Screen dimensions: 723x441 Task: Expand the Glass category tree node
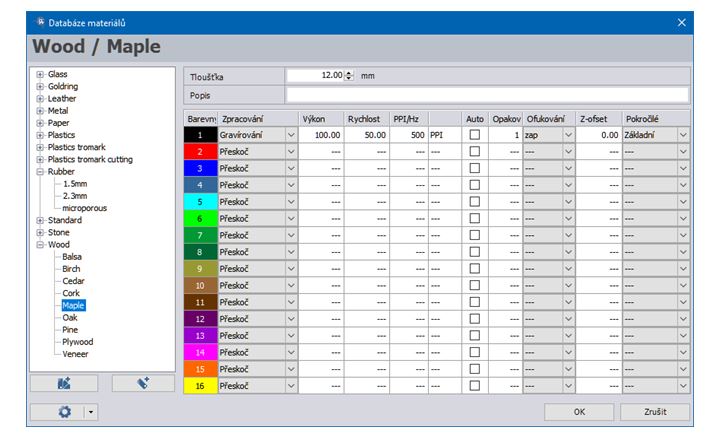(x=40, y=74)
